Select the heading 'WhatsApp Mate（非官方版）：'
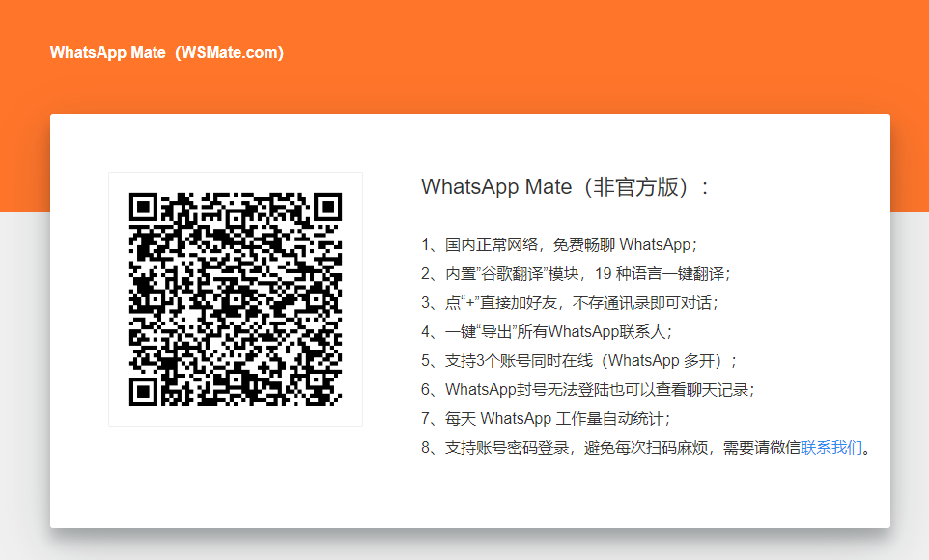Image resolution: width=929 pixels, height=560 pixels. [565, 187]
